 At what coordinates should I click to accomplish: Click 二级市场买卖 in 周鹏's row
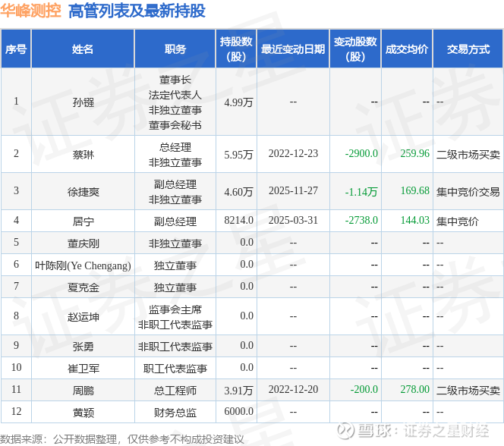pyautogui.click(x=468, y=391)
